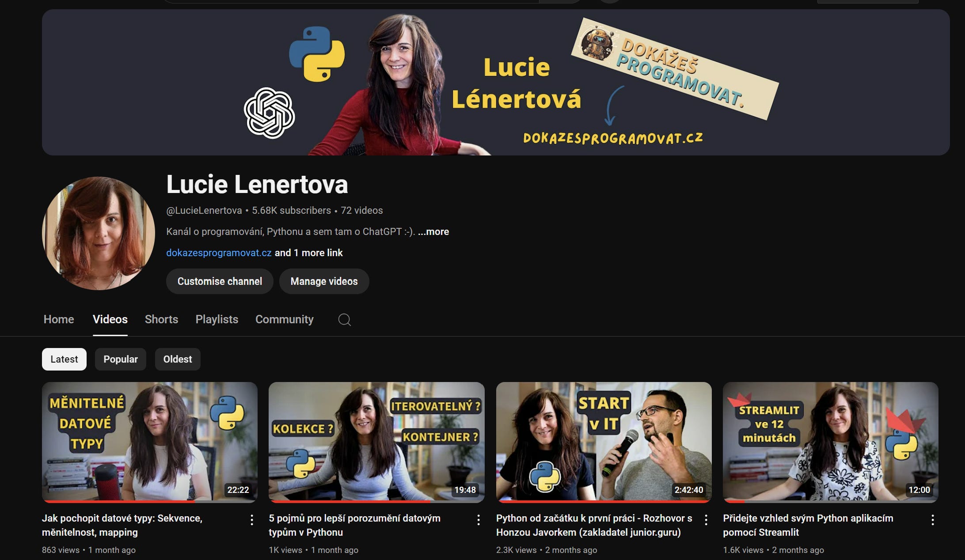The image size is (965, 560).
Task: Open thumbnail 'Měnitelné datové typy' video
Action: coord(150,442)
